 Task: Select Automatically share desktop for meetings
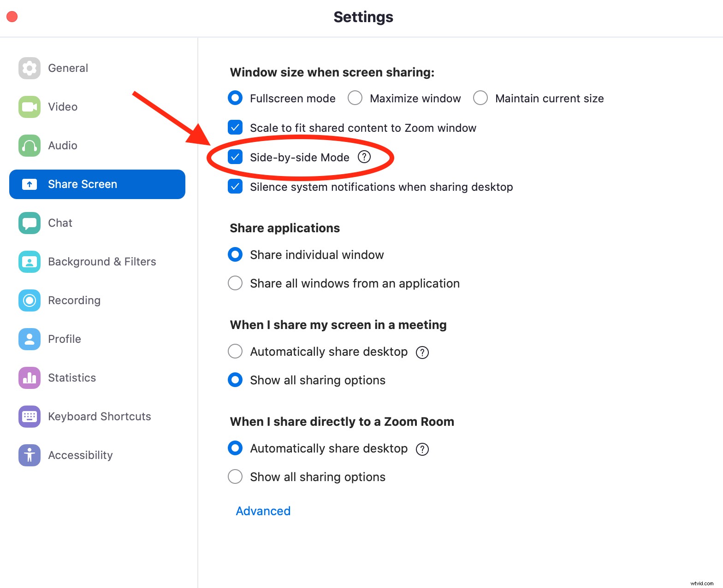point(235,351)
